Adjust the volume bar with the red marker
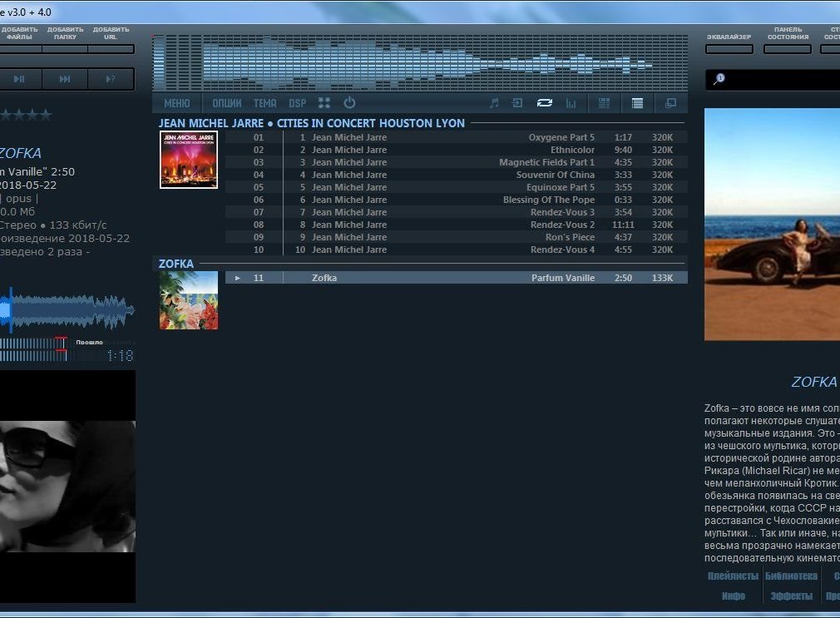 pyautogui.click(x=34, y=349)
